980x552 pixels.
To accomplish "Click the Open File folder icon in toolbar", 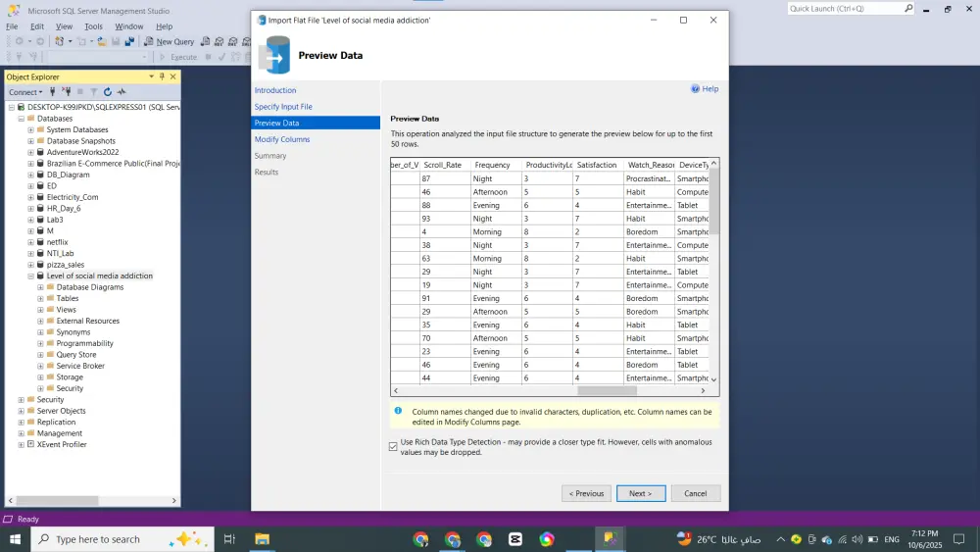I will click(x=101, y=41).
